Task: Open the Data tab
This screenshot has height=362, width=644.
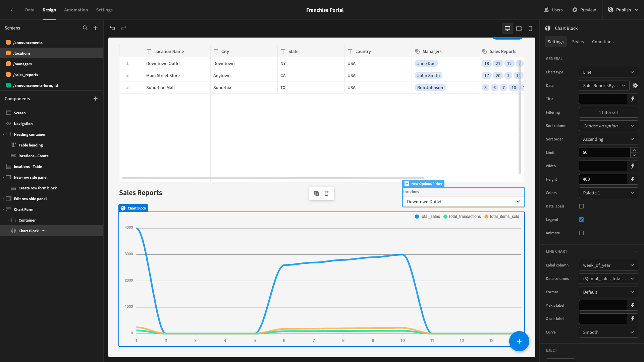Action: click(30, 10)
